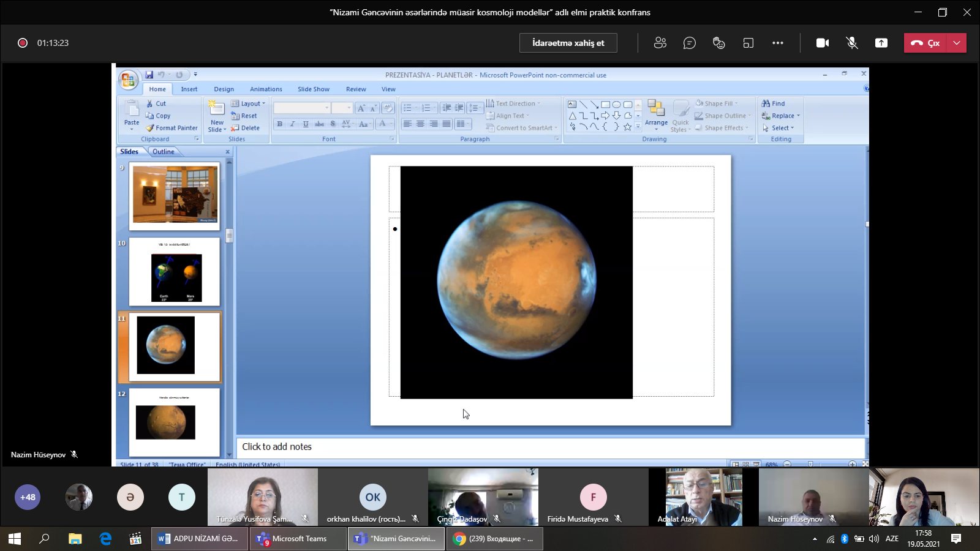Open the meeting chat icon
This screenshot has width=980, height=551.
[x=689, y=43]
